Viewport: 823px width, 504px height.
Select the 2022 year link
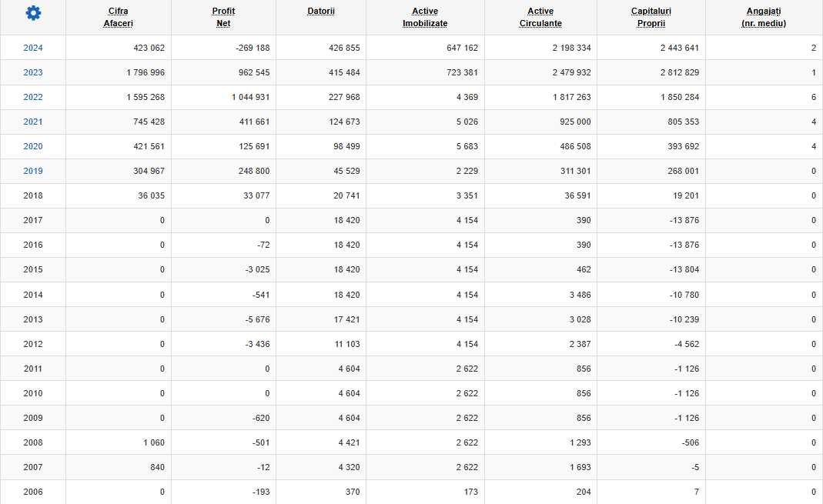(33, 97)
